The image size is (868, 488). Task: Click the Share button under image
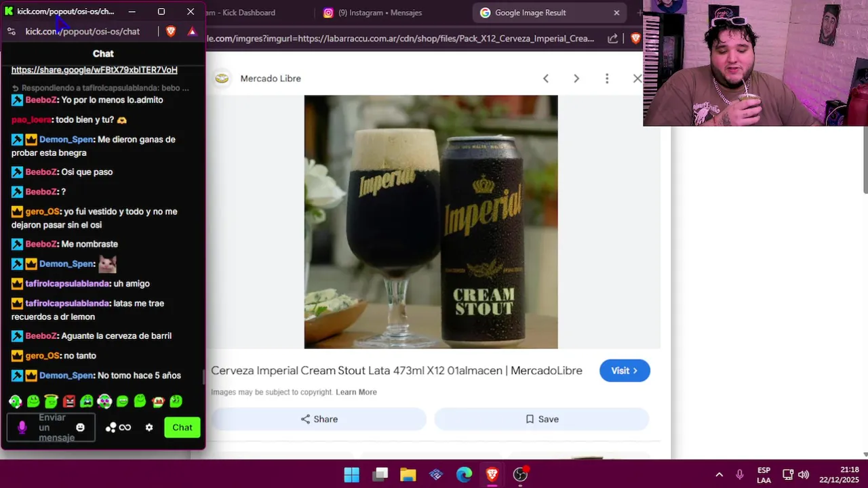(x=319, y=419)
